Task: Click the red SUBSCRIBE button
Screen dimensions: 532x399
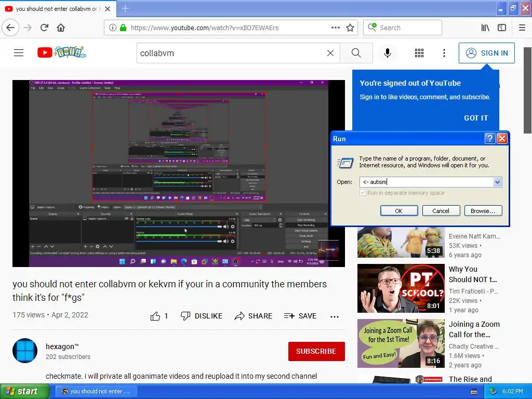Action: coord(316,351)
